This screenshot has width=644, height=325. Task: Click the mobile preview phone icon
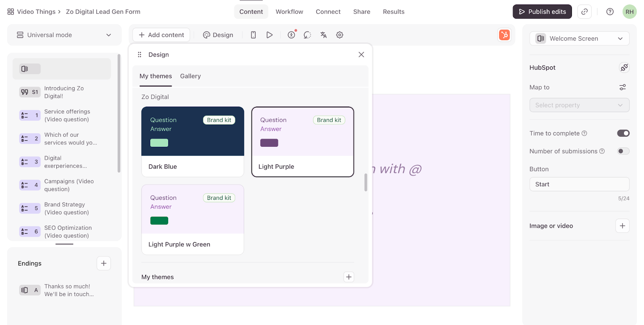253,35
